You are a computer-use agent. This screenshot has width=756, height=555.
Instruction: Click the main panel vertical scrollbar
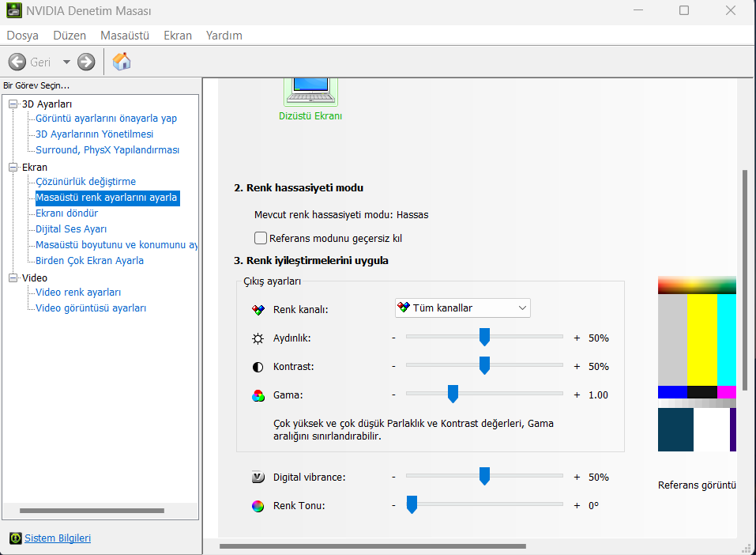(745, 280)
